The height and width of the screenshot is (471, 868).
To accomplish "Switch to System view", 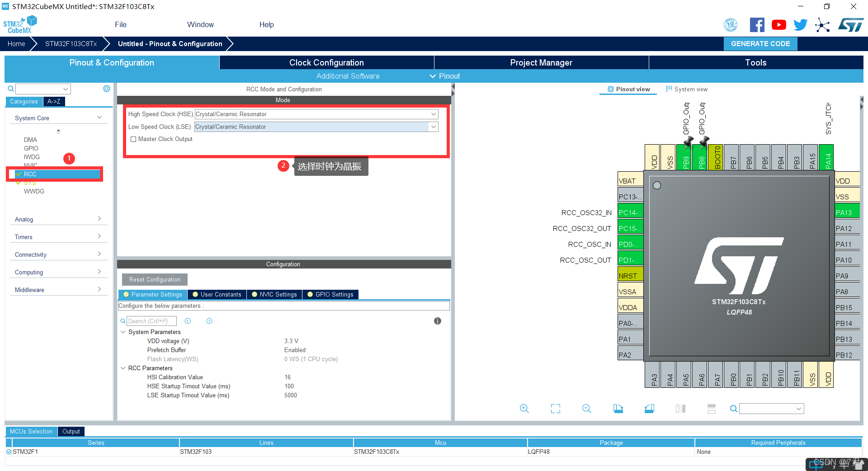I will (x=687, y=89).
